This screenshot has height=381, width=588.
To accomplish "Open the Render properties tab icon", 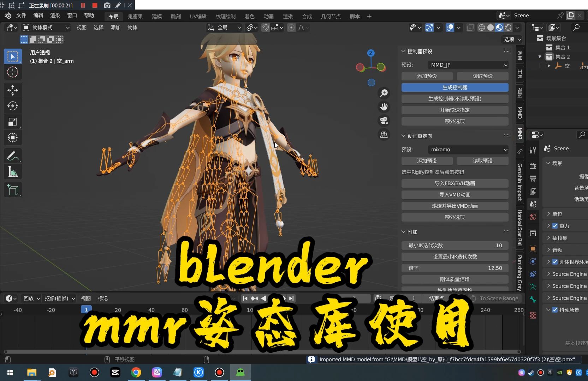I will 533,166.
